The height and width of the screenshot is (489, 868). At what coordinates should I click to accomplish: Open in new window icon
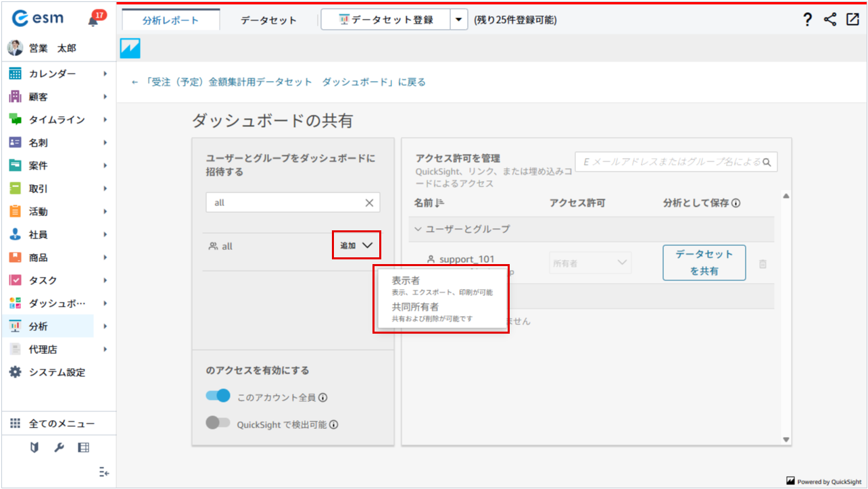852,20
